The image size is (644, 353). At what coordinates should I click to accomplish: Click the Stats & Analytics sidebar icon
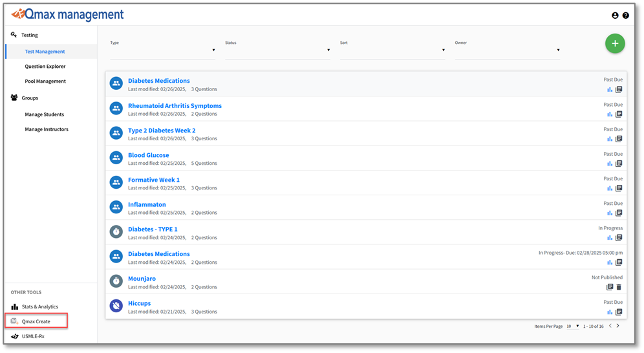click(x=15, y=306)
